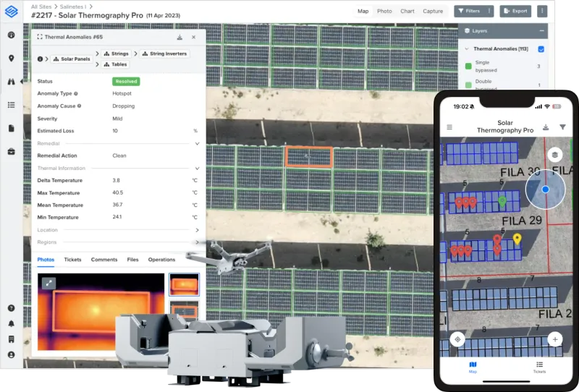Open the help question mark icon
The image size is (579, 392).
coord(12,308)
